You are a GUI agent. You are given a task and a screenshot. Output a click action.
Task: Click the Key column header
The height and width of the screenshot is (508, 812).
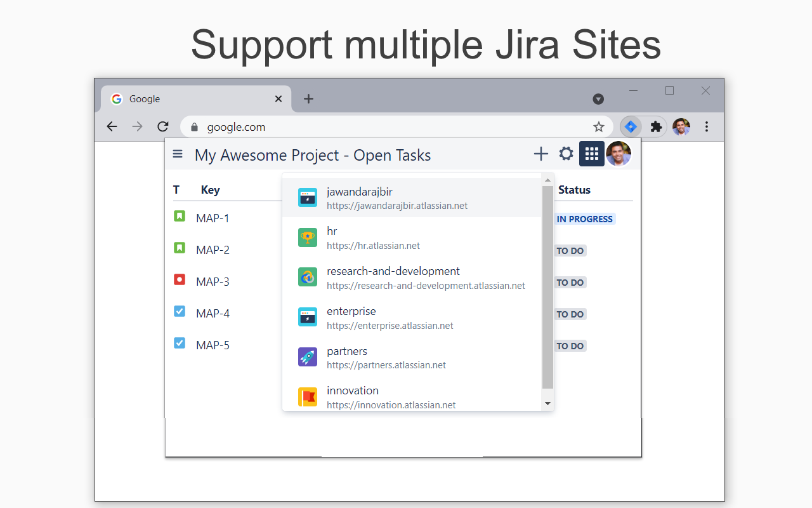coord(210,190)
